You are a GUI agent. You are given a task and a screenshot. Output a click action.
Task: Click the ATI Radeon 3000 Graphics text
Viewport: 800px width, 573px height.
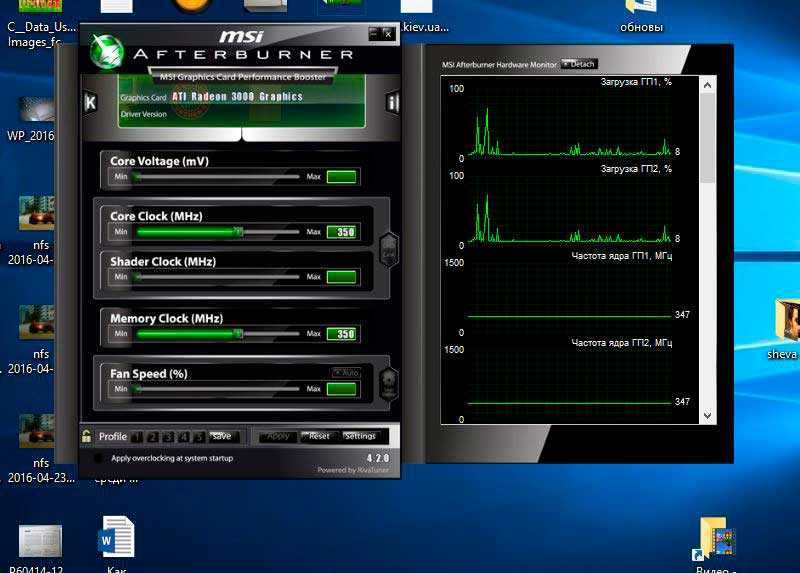tap(237, 96)
